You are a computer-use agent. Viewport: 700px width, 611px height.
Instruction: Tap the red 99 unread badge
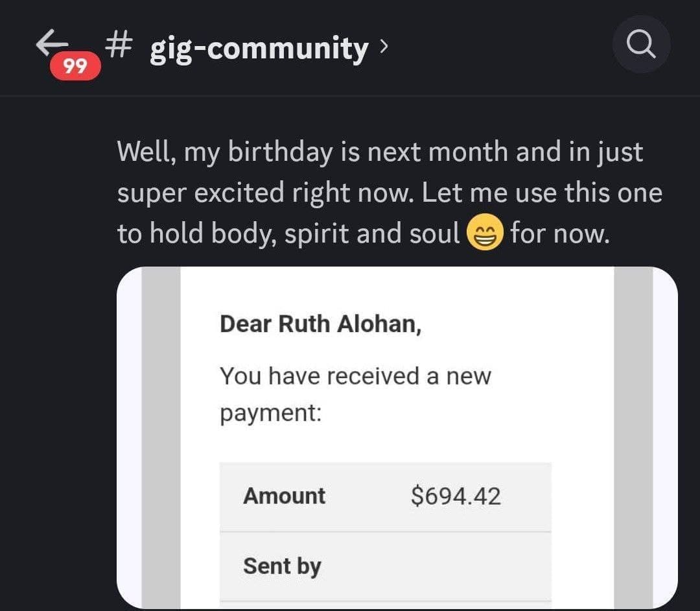[75, 66]
